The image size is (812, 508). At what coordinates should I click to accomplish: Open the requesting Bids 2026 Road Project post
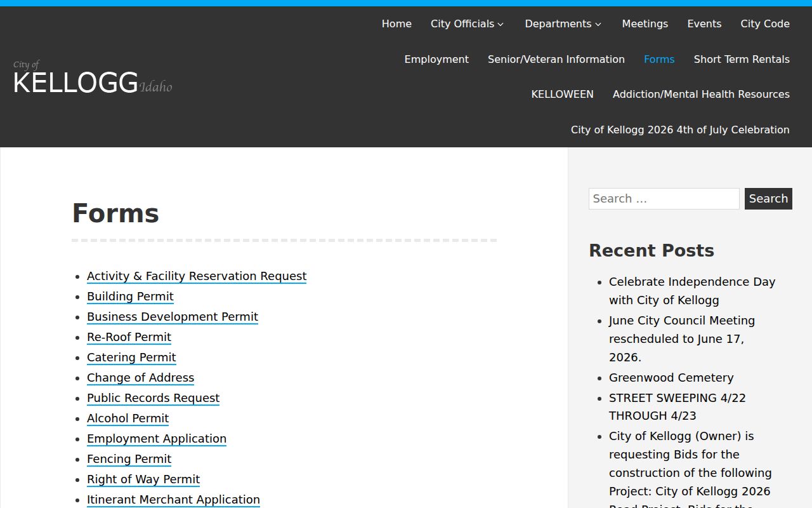(690, 470)
